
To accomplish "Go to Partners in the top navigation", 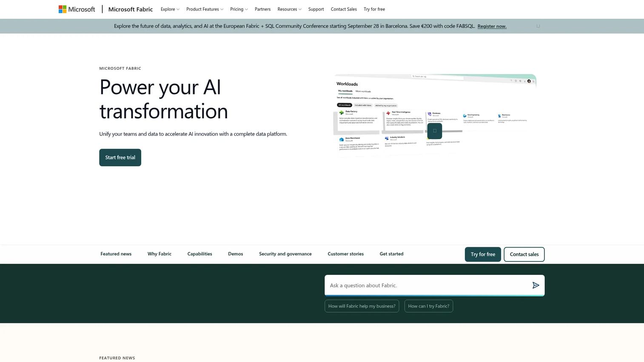I will [262, 9].
